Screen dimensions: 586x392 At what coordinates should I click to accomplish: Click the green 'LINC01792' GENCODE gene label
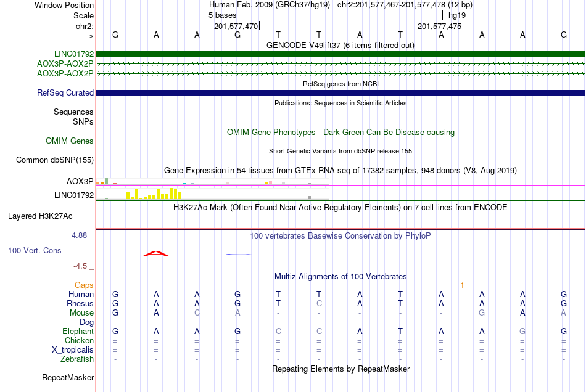pyautogui.click(x=74, y=54)
